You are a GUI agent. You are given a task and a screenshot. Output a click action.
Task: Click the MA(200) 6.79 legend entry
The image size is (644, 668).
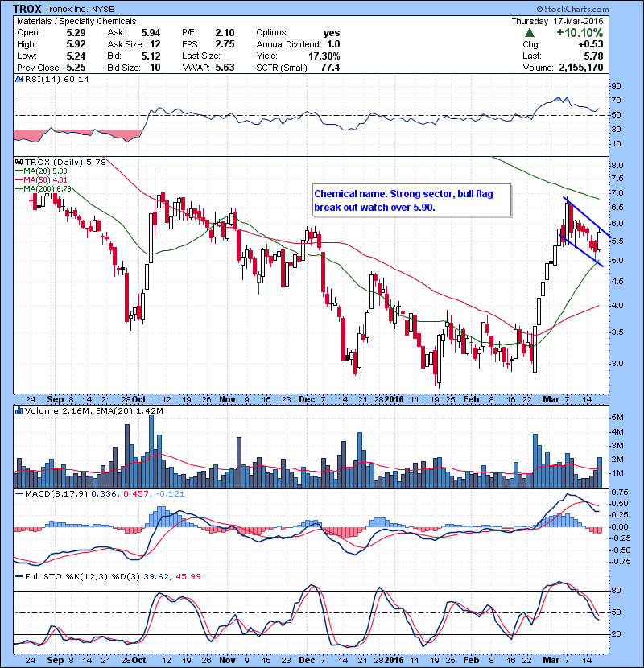tap(47, 188)
